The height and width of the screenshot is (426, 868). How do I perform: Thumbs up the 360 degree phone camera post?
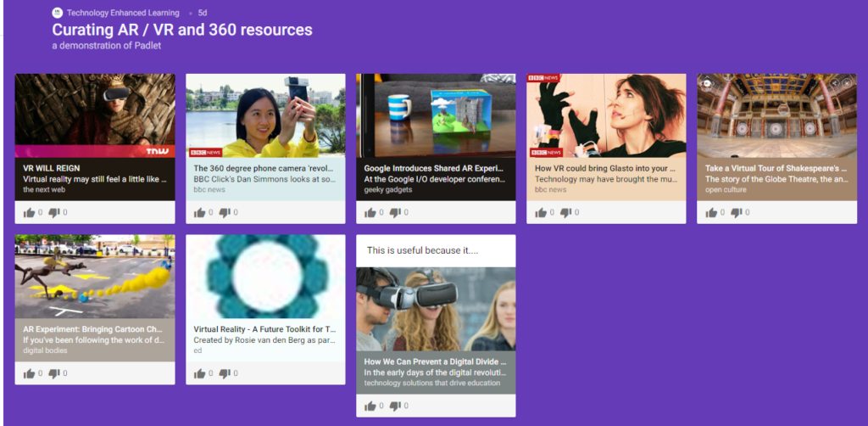pyautogui.click(x=199, y=213)
